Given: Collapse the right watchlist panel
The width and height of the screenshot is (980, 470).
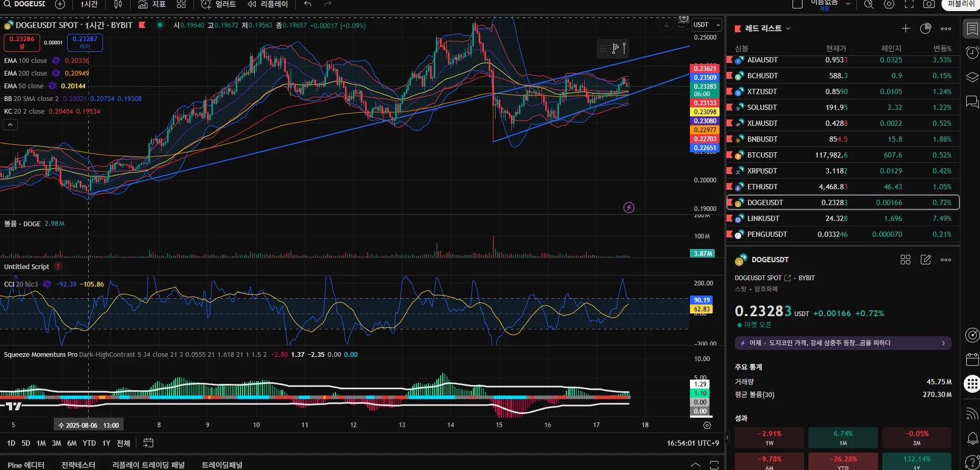Looking at the screenshot, I should click(727, 438).
